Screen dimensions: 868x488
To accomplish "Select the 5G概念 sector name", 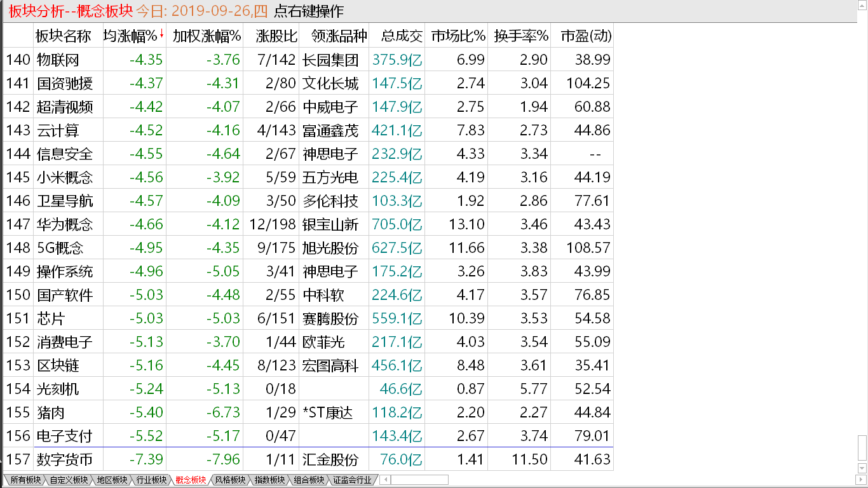I will point(60,248).
